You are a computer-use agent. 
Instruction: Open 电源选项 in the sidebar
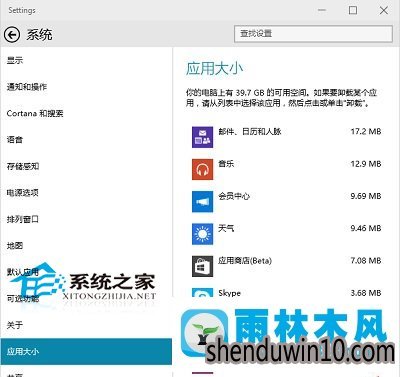tap(23, 193)
